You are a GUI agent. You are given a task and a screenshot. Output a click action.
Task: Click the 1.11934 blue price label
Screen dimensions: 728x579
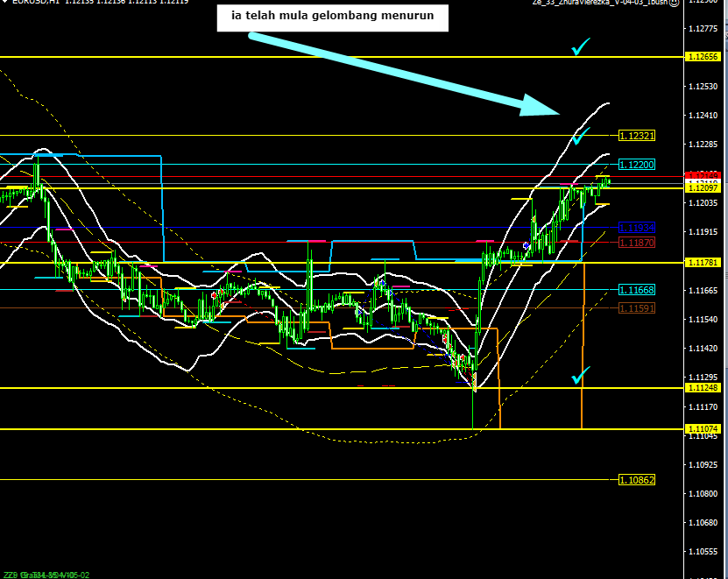point(637,228)
